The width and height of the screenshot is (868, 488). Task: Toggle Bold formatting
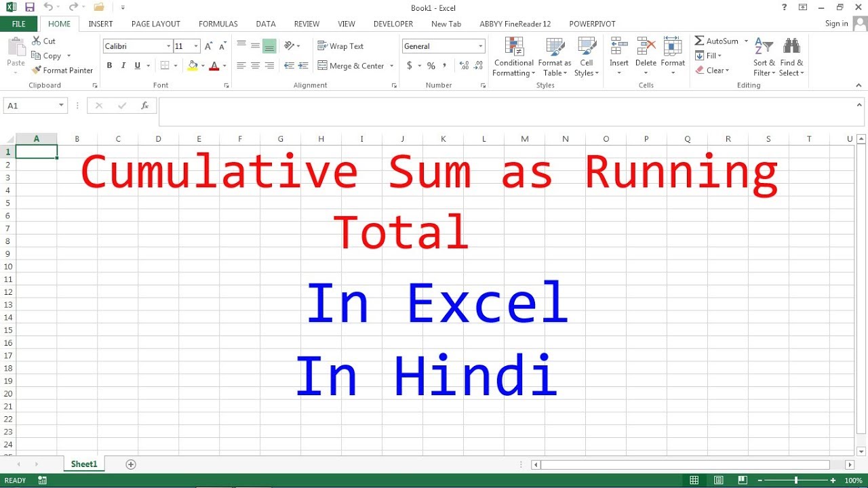tap(109, 66)
